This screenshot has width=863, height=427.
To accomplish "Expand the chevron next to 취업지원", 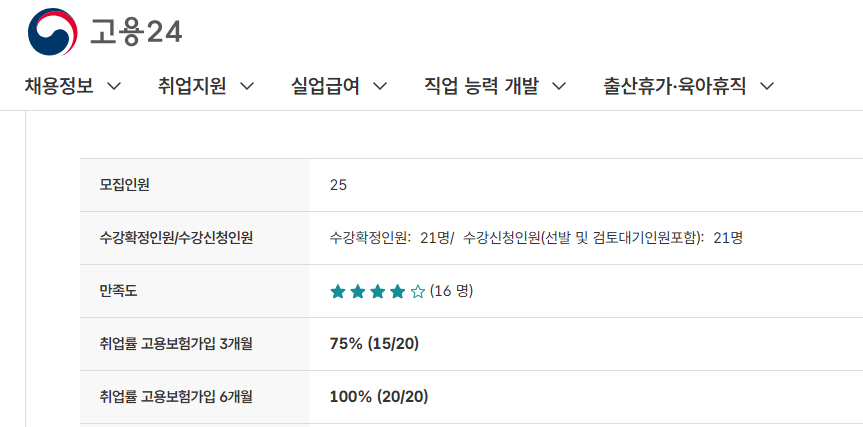I will click(x=247, y=86).
